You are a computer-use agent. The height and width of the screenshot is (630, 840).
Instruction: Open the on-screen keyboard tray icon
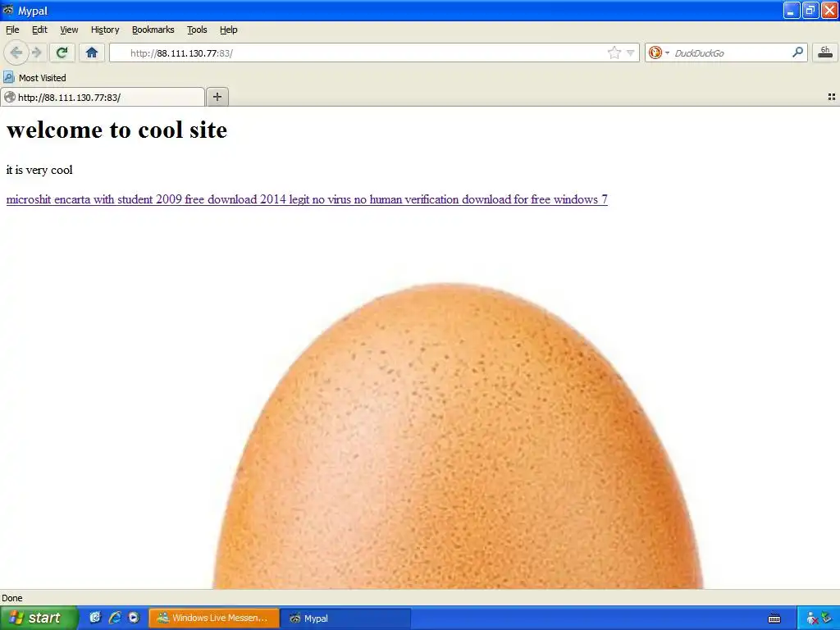[x=774, y=619]
